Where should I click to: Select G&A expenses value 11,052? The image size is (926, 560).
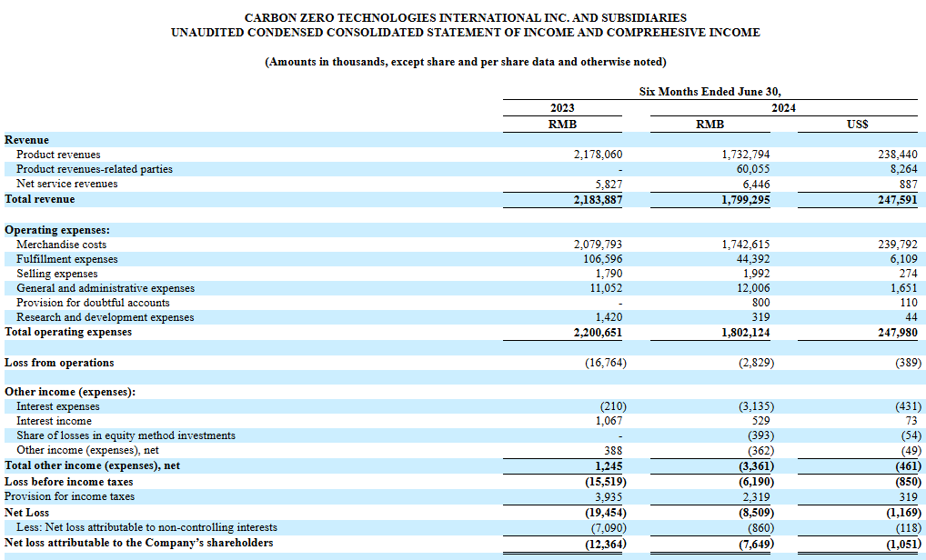[x=606, y=288]
